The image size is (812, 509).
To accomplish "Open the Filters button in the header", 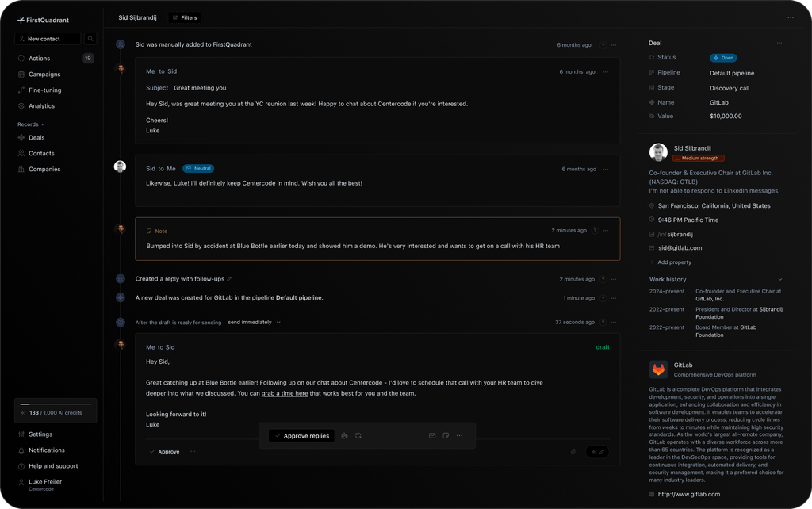I will [184, 17].
